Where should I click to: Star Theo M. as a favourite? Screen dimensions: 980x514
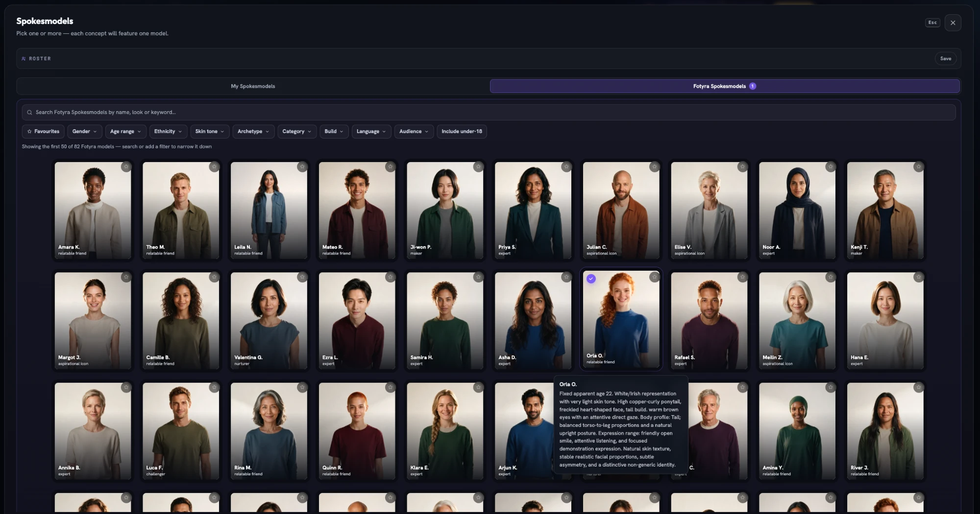tap(214, 167)
